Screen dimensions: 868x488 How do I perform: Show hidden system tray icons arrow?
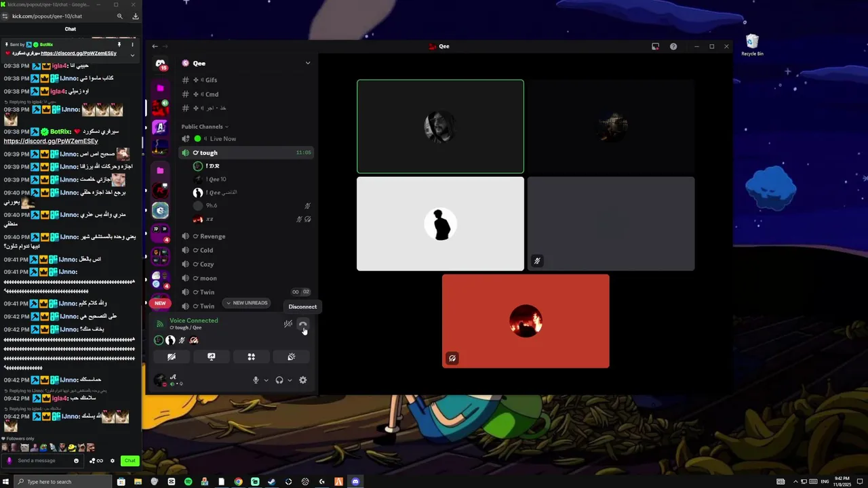(795, 482)
